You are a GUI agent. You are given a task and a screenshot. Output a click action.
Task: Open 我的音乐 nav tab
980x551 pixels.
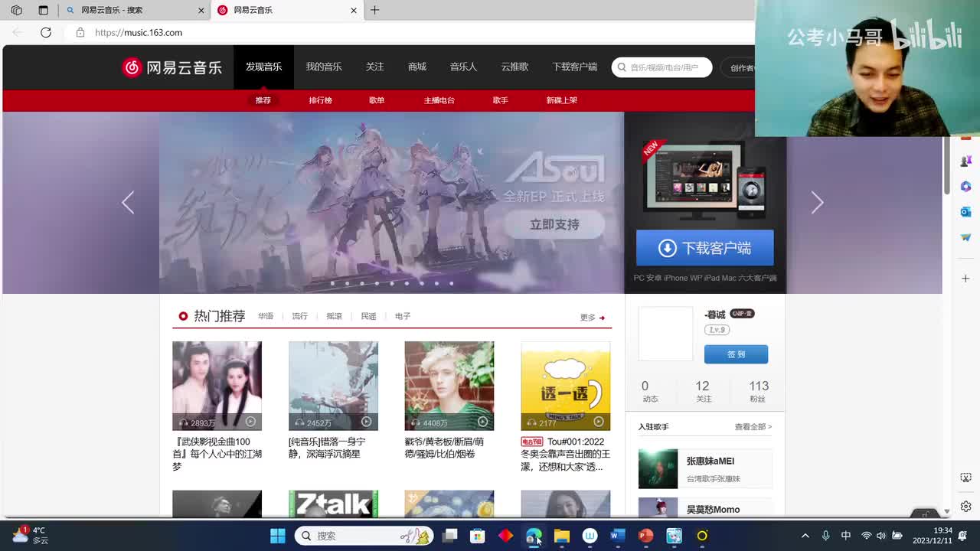coord(324,67)
